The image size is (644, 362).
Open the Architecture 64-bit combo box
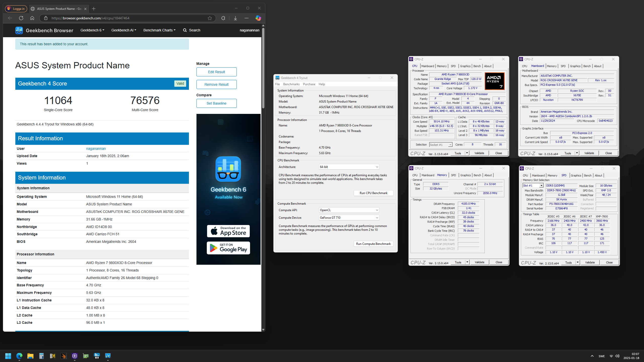click(x=349, y=167)
